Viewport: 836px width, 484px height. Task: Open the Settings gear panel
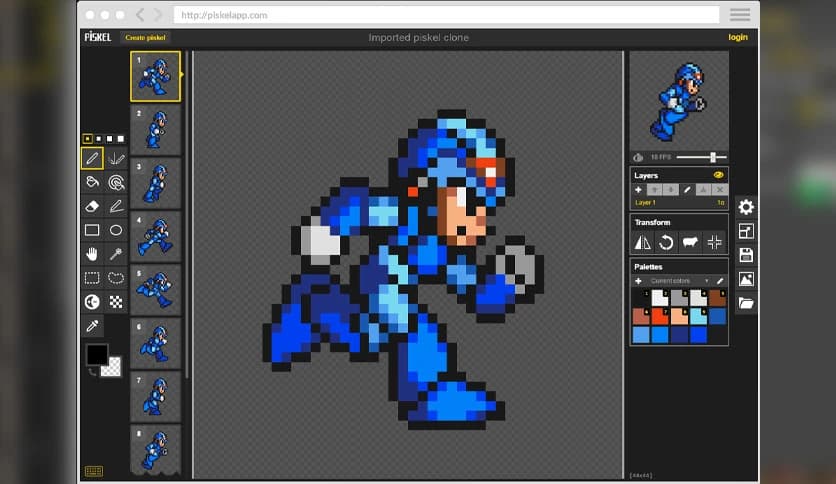tap(746, 207)
